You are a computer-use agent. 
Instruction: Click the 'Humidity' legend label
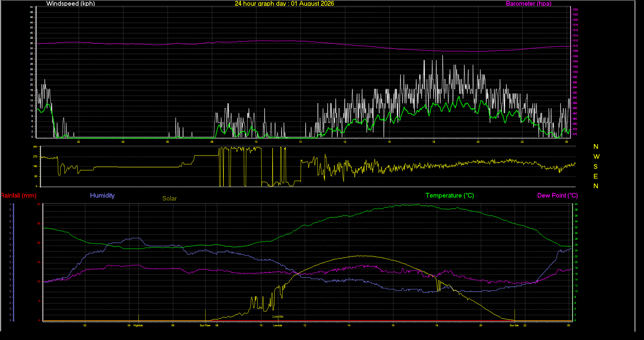point(102,196)
